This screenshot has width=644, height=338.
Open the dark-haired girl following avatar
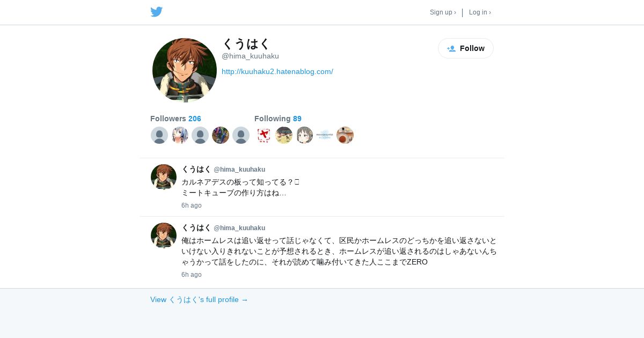coord(304,135)
